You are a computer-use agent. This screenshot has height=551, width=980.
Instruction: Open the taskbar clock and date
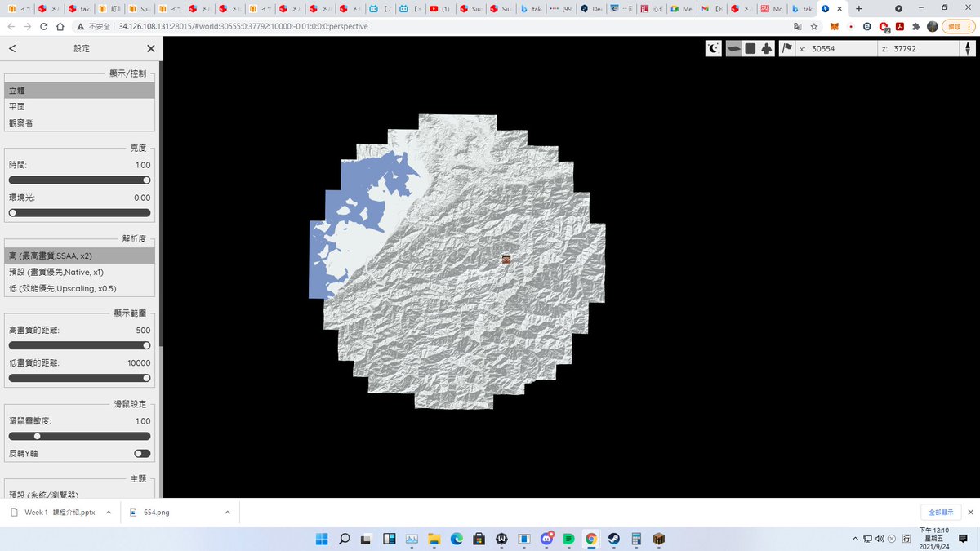click(936, 539)
